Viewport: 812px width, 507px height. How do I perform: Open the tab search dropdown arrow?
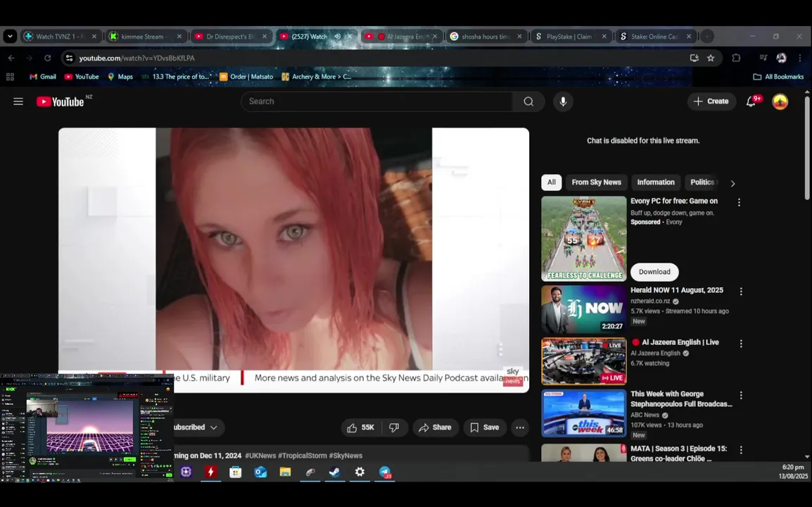10,37
